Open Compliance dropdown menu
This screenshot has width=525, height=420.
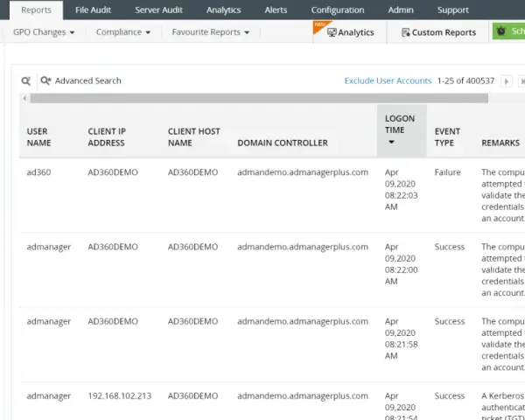(x=122, y=32)
